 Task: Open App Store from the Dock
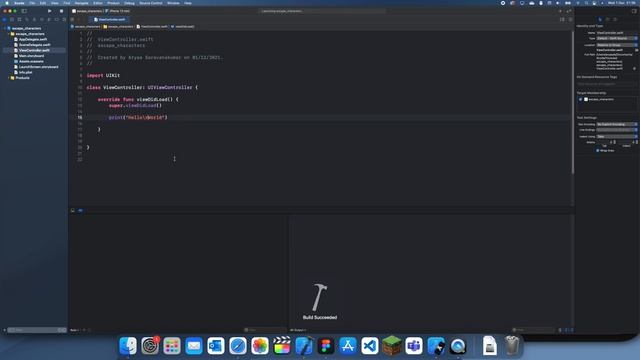click(x=348, y=346)
